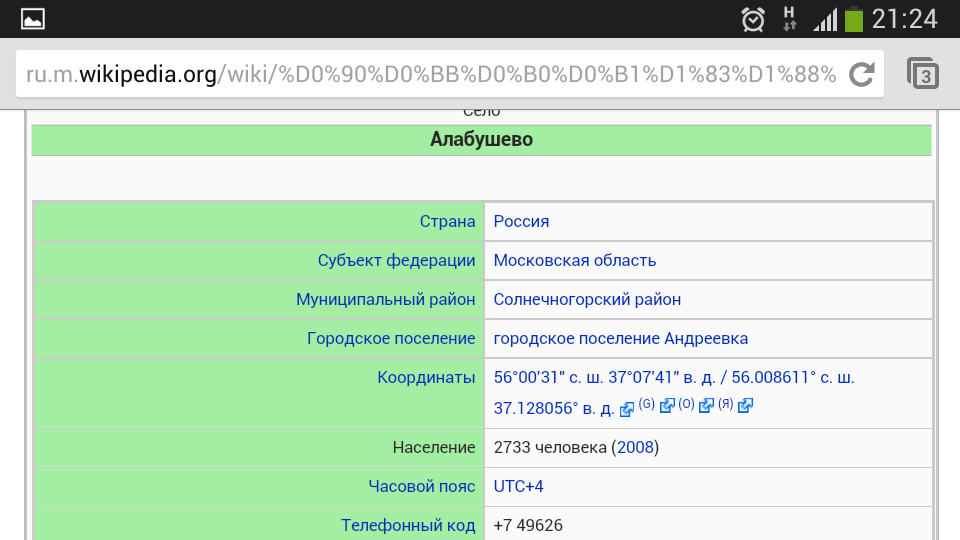Tap the 21:24 clock in status bar
Screen dimensions: 960x540
(905, 19)
